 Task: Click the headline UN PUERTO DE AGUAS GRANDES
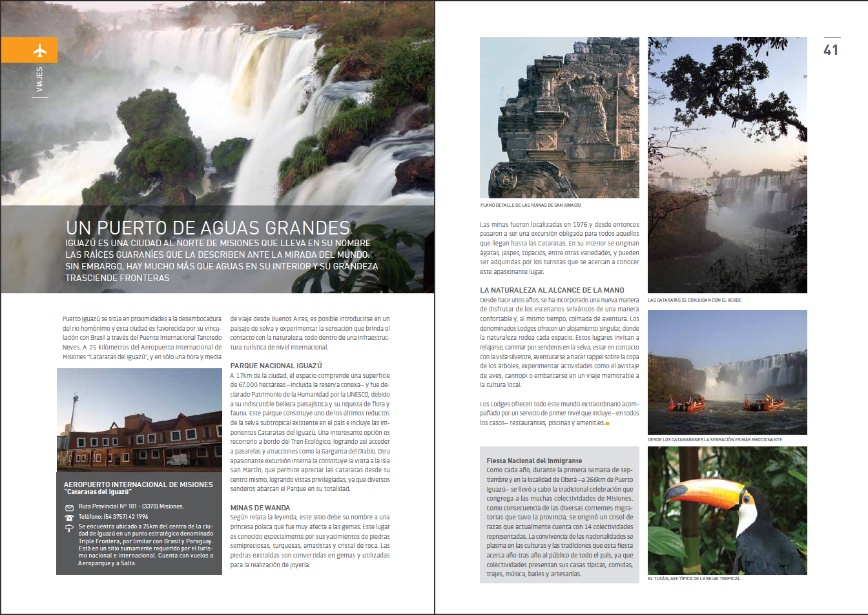207,227
